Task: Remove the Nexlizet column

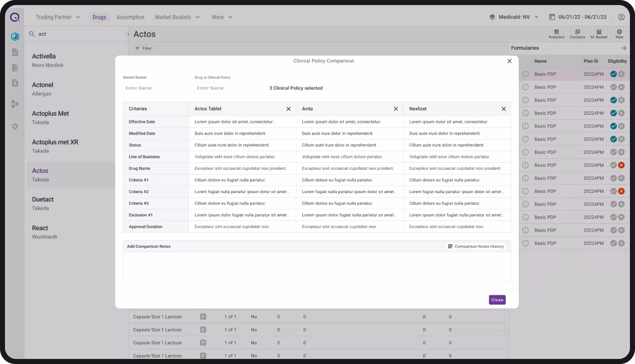Action: click(503, 109)
